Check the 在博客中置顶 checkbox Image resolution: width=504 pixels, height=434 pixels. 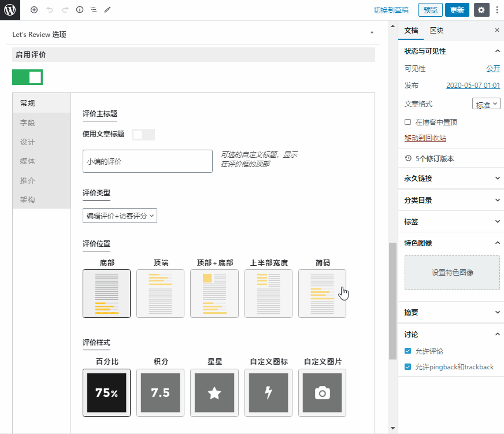click(408, 122)
